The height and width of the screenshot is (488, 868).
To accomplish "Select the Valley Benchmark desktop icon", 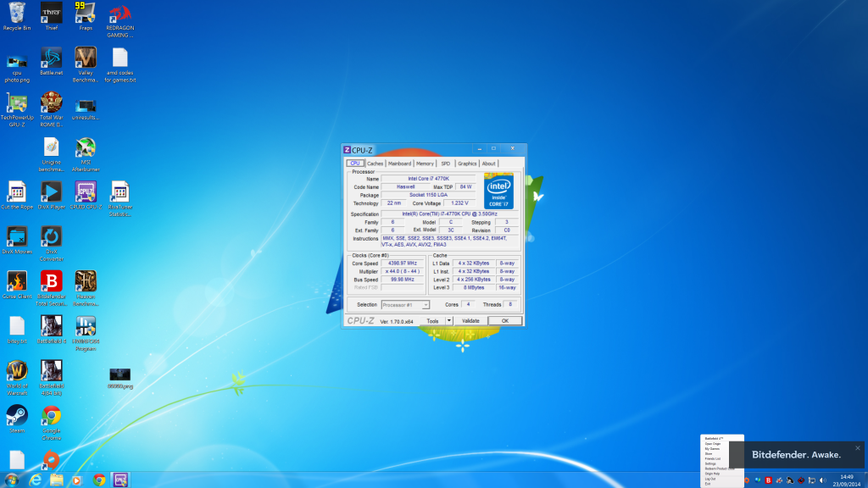I will [86, 58].
